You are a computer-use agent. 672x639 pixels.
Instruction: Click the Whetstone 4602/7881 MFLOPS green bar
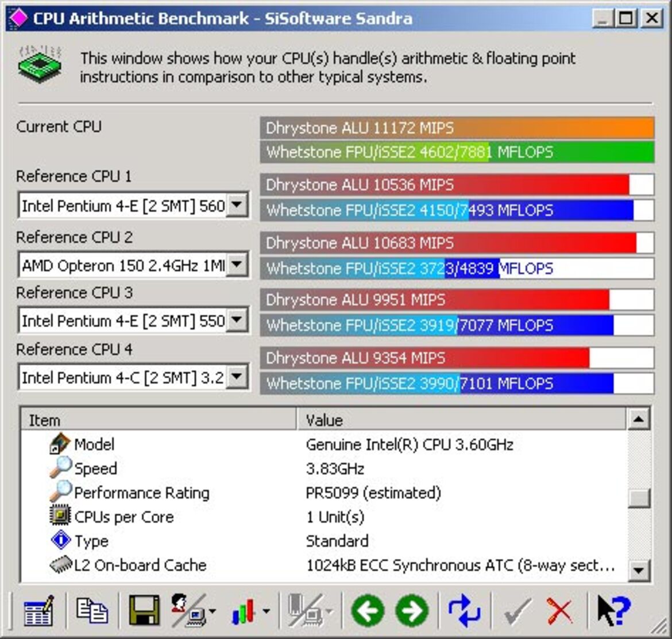457,152
